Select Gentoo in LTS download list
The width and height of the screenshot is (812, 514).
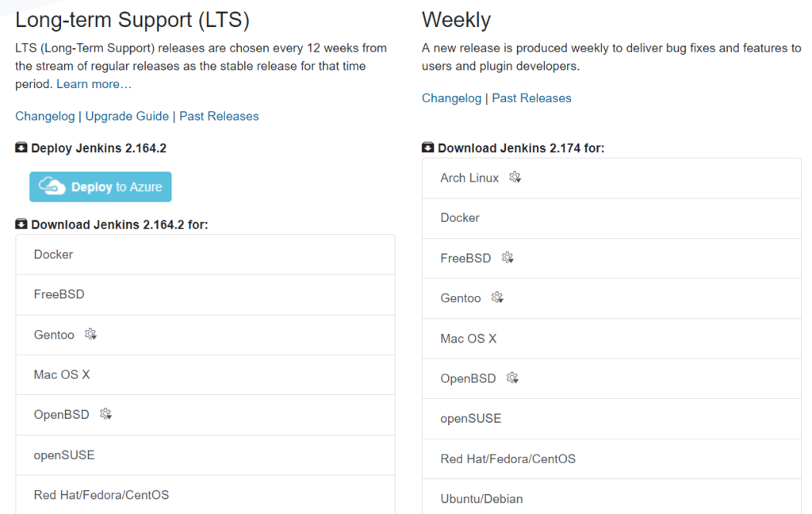[x=205, y=335]
